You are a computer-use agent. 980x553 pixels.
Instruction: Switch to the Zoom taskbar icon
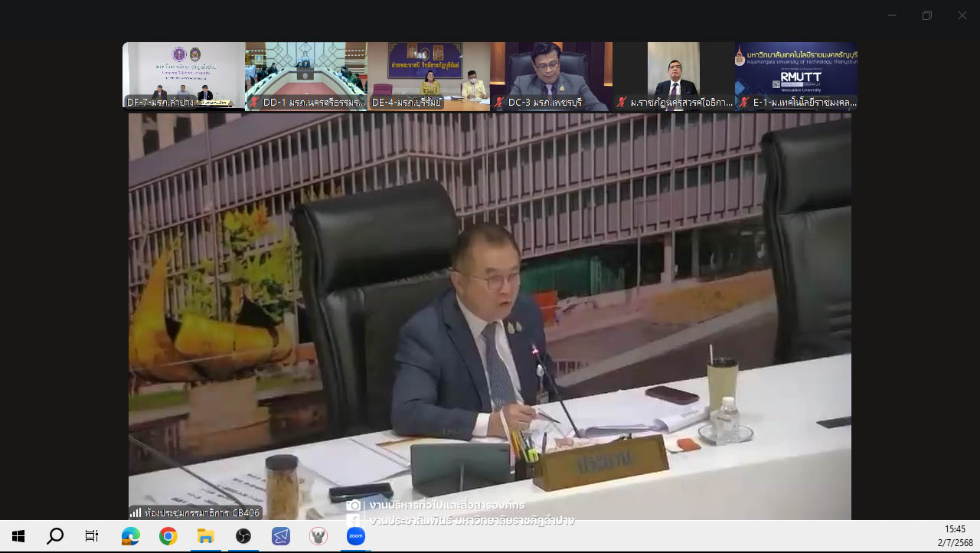(356, 536)
